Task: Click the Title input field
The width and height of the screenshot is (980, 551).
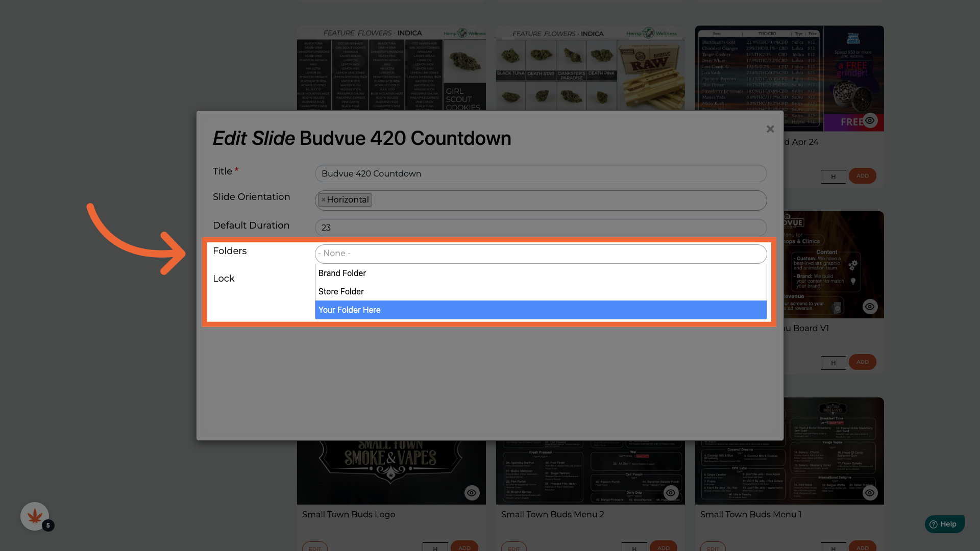Action: click(x=540, y=173)
